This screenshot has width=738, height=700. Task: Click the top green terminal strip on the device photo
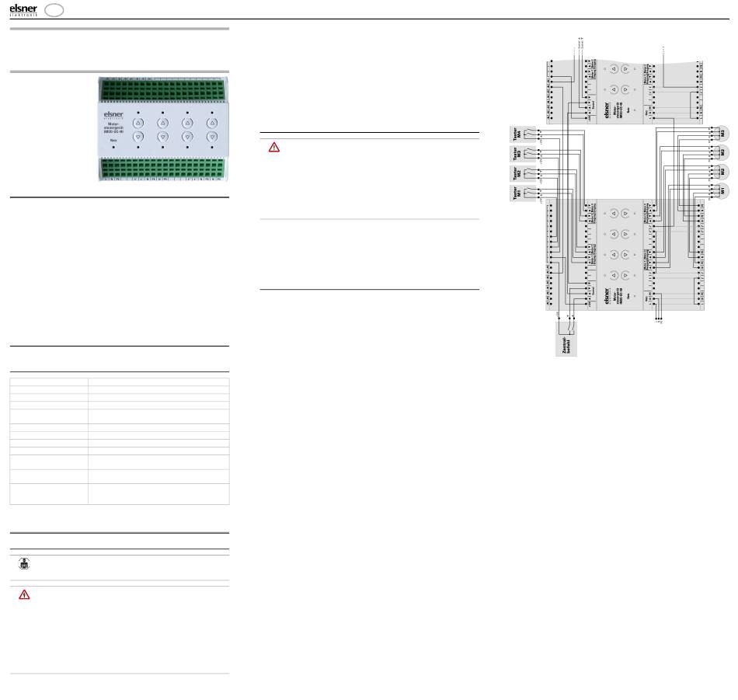163,90
